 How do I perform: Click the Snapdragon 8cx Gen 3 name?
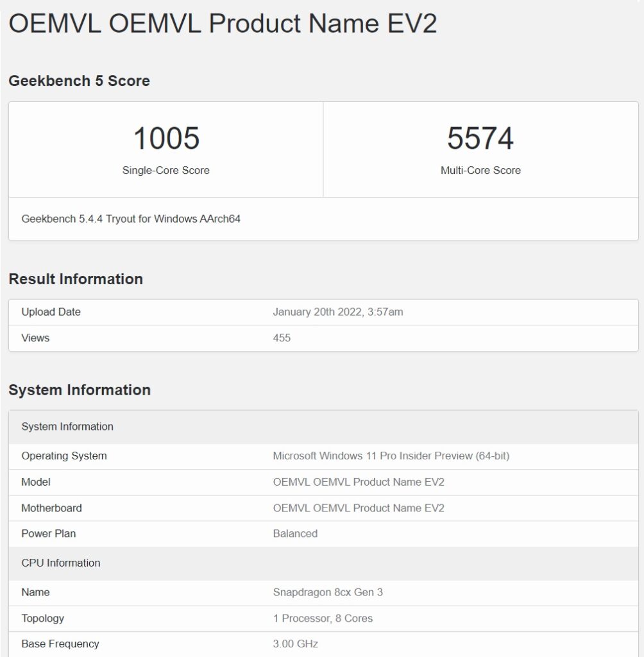click(x=328, y=592)
